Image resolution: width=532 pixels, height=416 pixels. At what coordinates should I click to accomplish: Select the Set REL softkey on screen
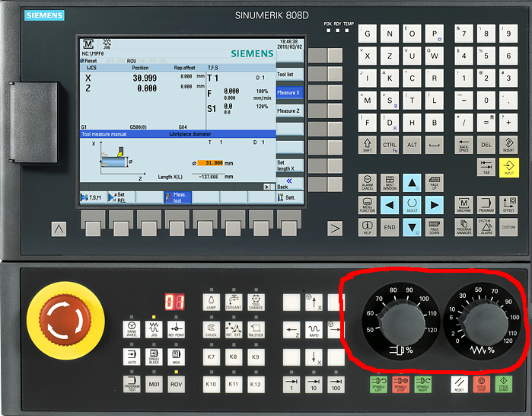(121, 197)
